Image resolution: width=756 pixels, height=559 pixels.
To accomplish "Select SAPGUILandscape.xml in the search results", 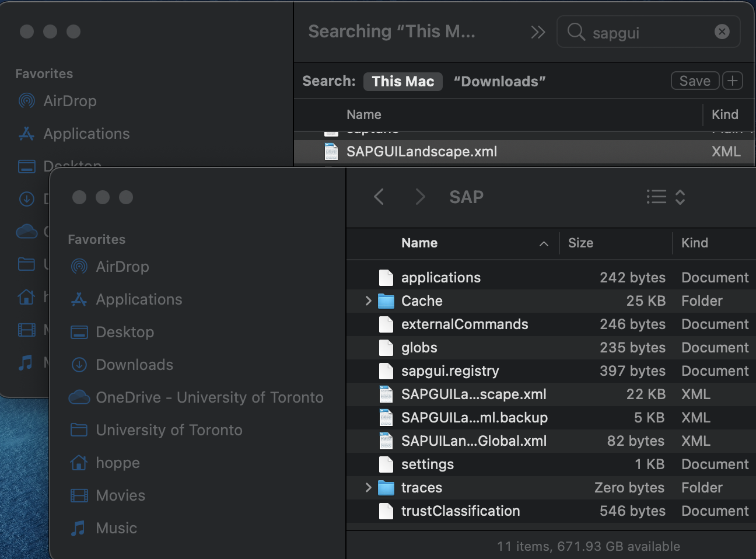I will tap(524, 152).
